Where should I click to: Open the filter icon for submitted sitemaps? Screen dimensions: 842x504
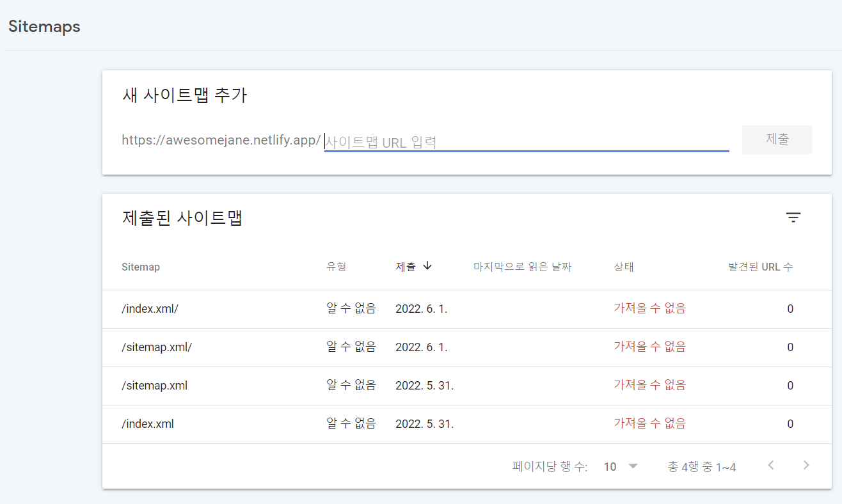(x=793, y=217)
